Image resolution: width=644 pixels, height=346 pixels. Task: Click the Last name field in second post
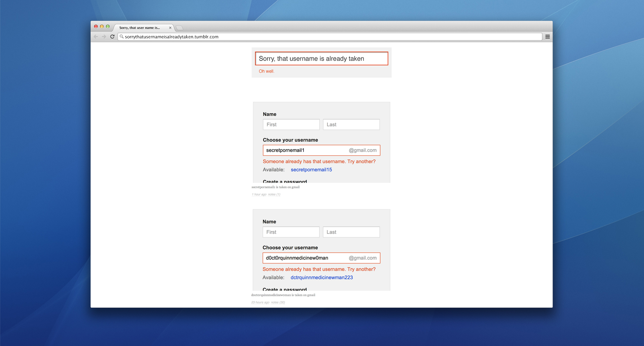pos(351,232)
